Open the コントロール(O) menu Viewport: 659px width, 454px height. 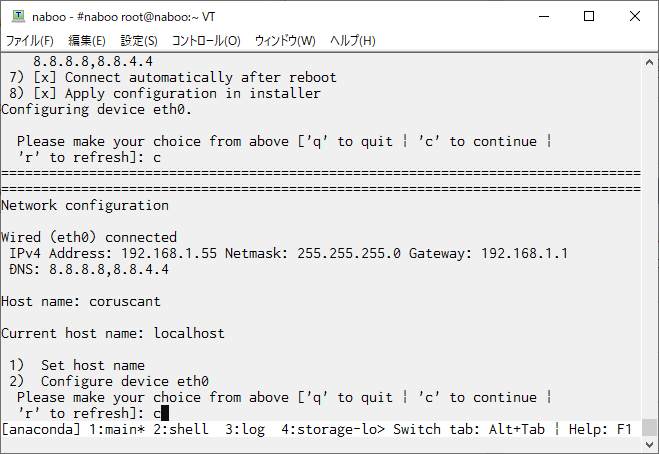(206, 41)
